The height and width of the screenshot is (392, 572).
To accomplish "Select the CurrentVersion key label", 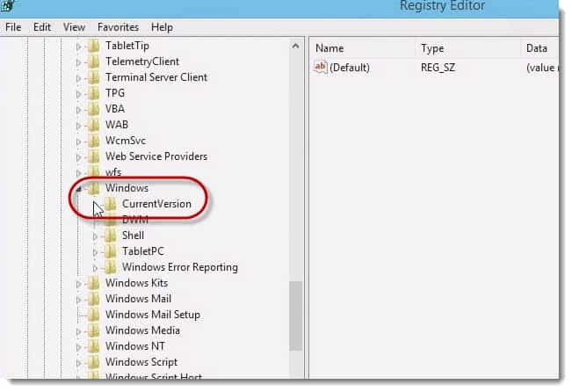I will pyautogui.click(x=156, y=204).
